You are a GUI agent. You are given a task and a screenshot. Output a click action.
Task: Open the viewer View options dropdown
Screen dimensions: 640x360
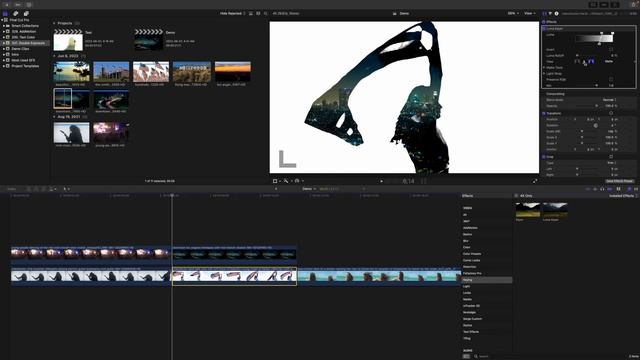pyautogui.click(x=530, y=13)
